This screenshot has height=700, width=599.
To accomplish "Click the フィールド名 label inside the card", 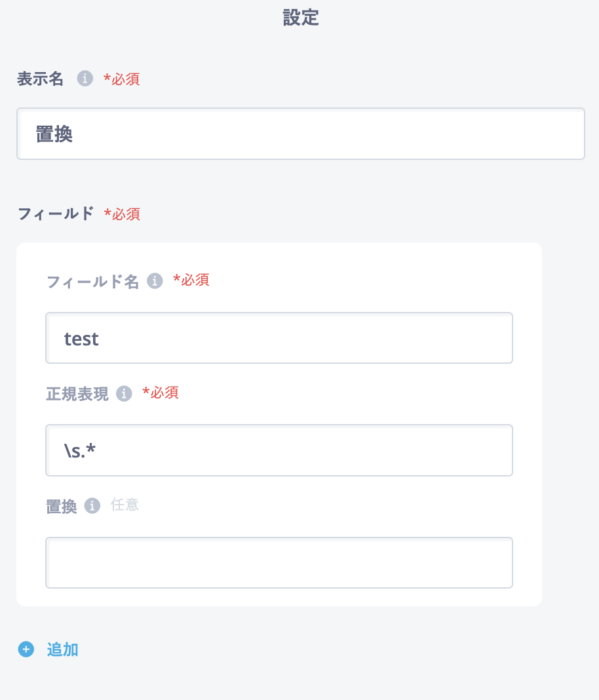I will 93,281.
